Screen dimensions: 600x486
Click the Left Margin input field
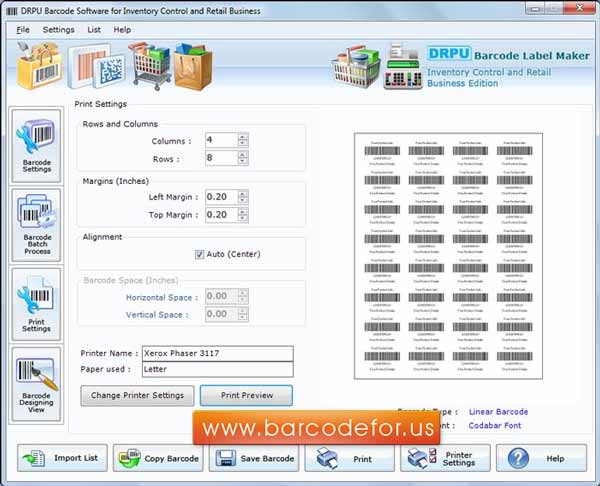[222, 197]
